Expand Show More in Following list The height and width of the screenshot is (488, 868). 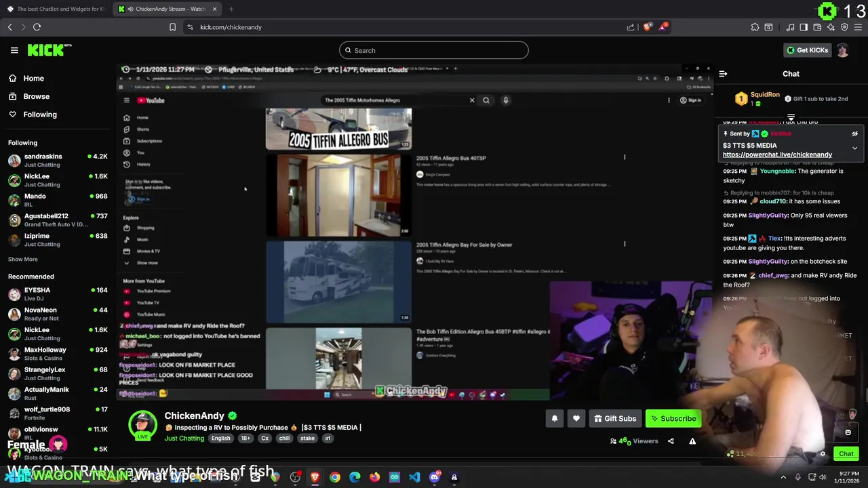[23, 259]
